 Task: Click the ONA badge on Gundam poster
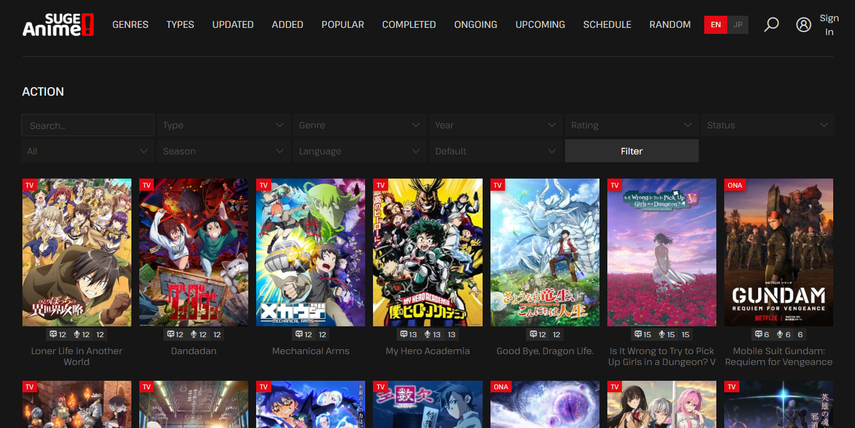tap(735, 185)
